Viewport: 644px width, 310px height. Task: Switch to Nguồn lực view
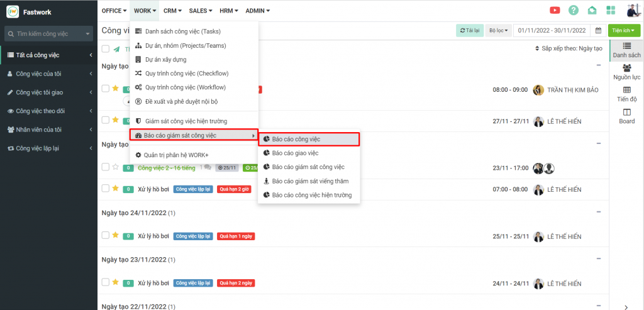626,72
